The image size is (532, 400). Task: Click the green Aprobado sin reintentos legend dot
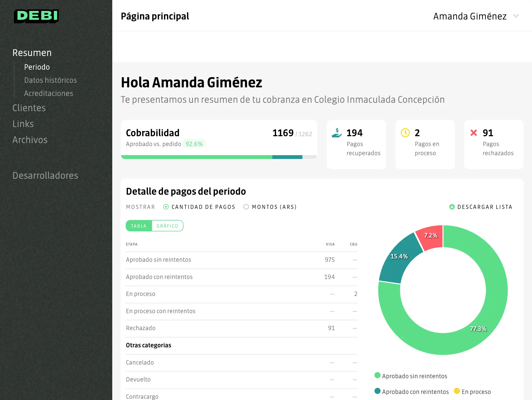click(x=377, y=375)
